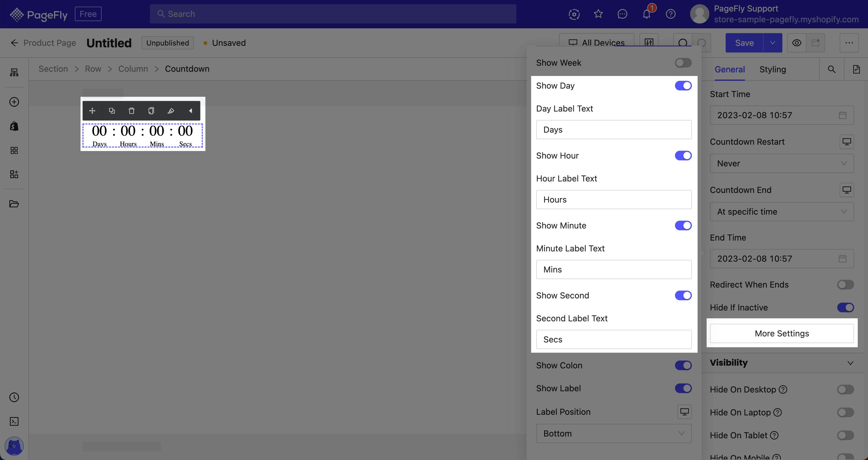
Task: Open version history clock icon
Action: pyautogui.click(x=14, y=397)
